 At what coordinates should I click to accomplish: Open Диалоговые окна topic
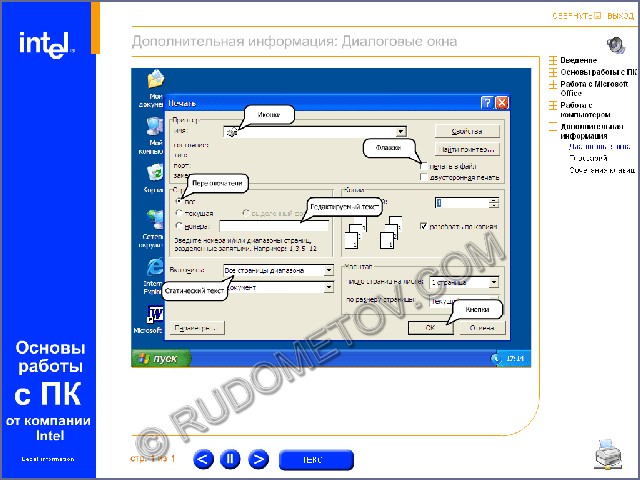(599, 147)
